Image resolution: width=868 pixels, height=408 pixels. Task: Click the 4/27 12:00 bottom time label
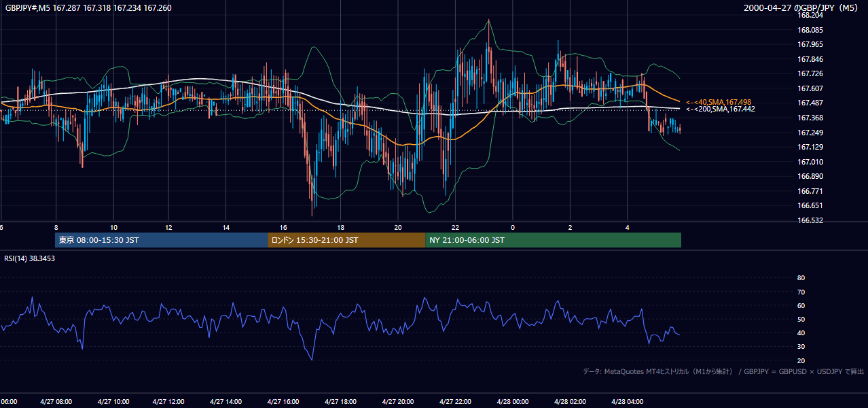point(170,401)
